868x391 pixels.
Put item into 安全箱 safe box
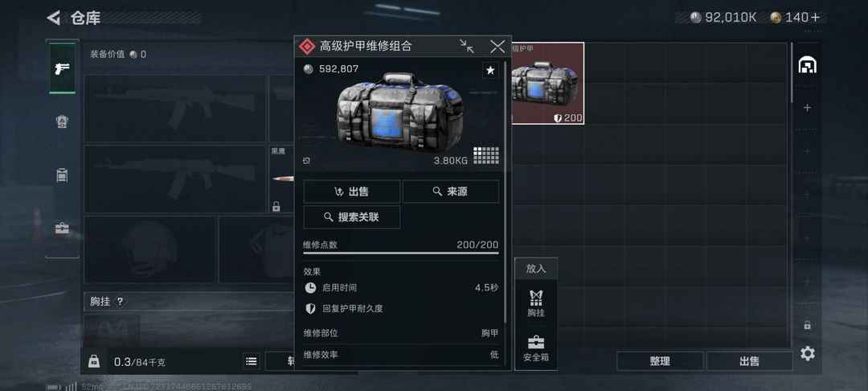[x=536, y=348]
